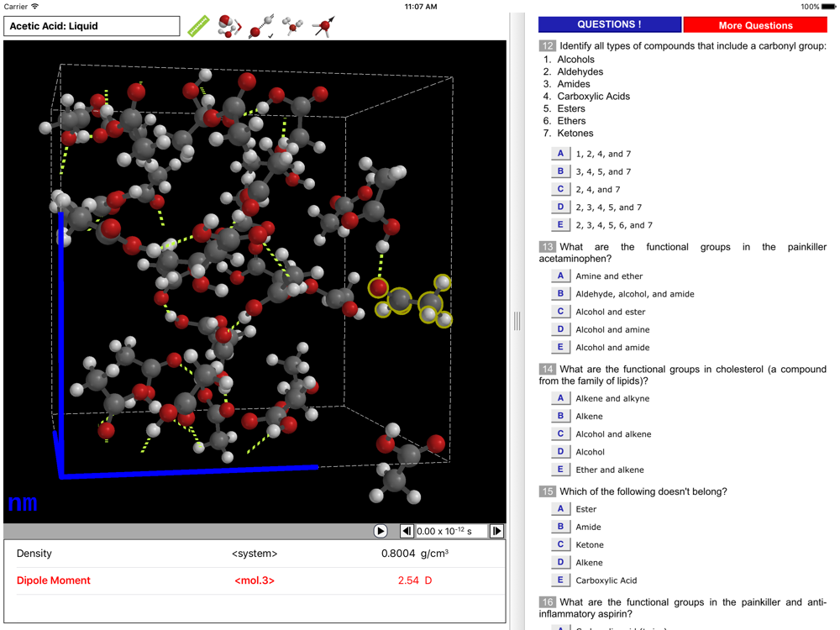Screen dimensions: 840x630
Task: Step forward one simulation frame
Action: [x=496, y=531]
